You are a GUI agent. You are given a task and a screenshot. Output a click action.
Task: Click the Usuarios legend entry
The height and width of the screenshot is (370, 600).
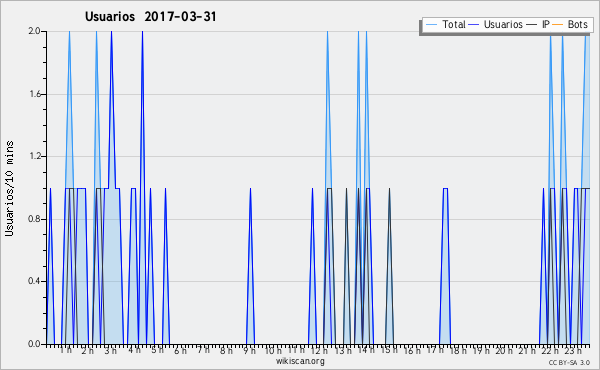(496, 24)
